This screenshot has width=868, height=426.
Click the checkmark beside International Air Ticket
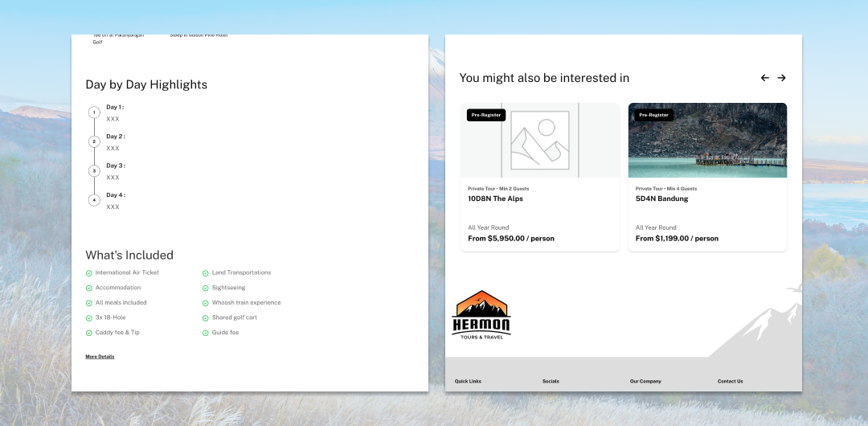[x=89, y=273]
